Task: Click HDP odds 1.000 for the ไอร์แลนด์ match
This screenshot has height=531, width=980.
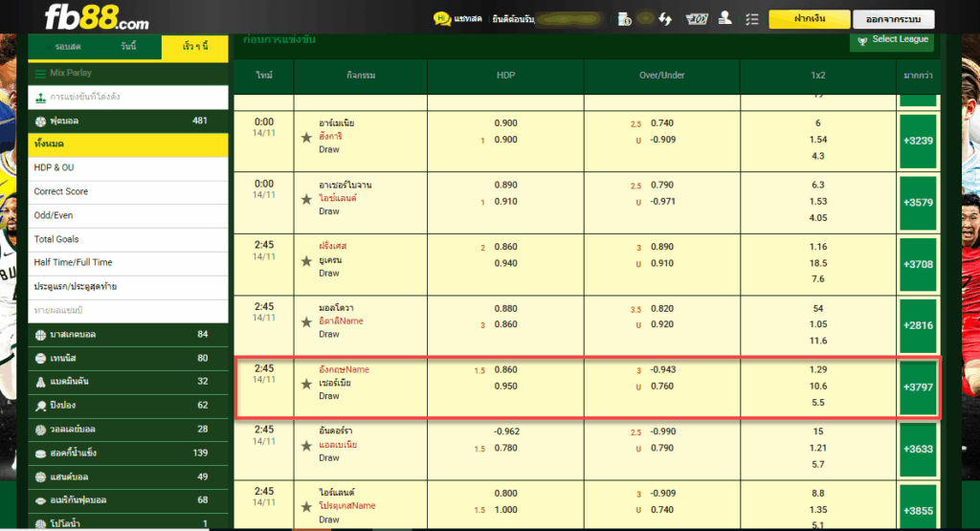Action: point(505,510)
